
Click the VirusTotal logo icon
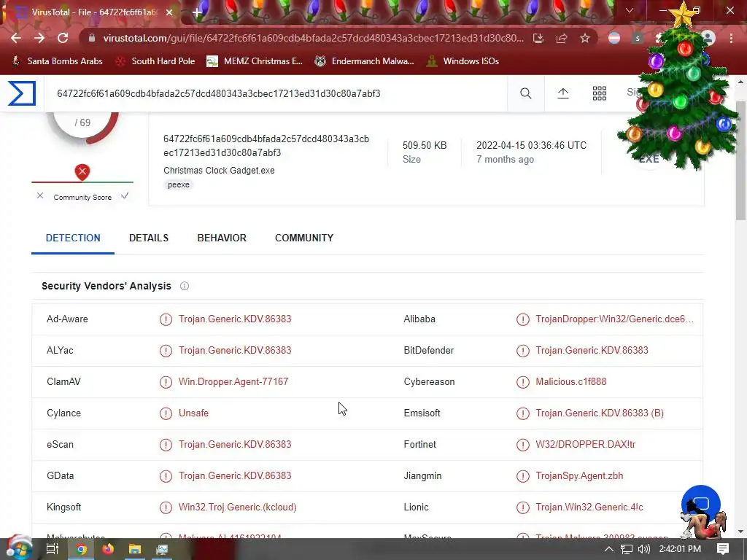coord(22,93)
